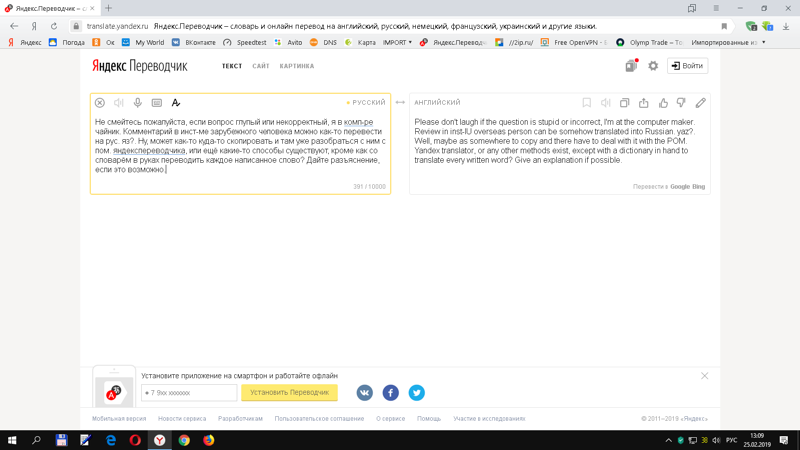This screenshot has width=800, height=450.
Task: Suggest a translation edit with pencil
Action: click(701, 103)
